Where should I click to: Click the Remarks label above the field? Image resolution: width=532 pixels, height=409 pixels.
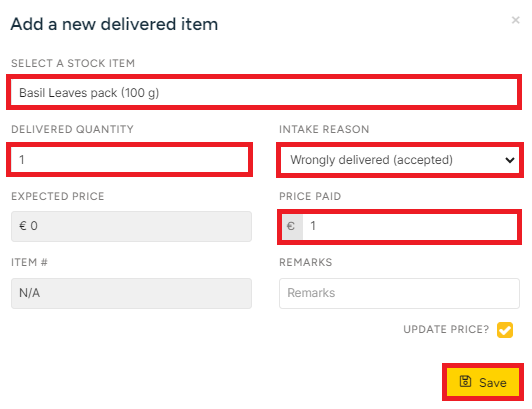(305, 262)
